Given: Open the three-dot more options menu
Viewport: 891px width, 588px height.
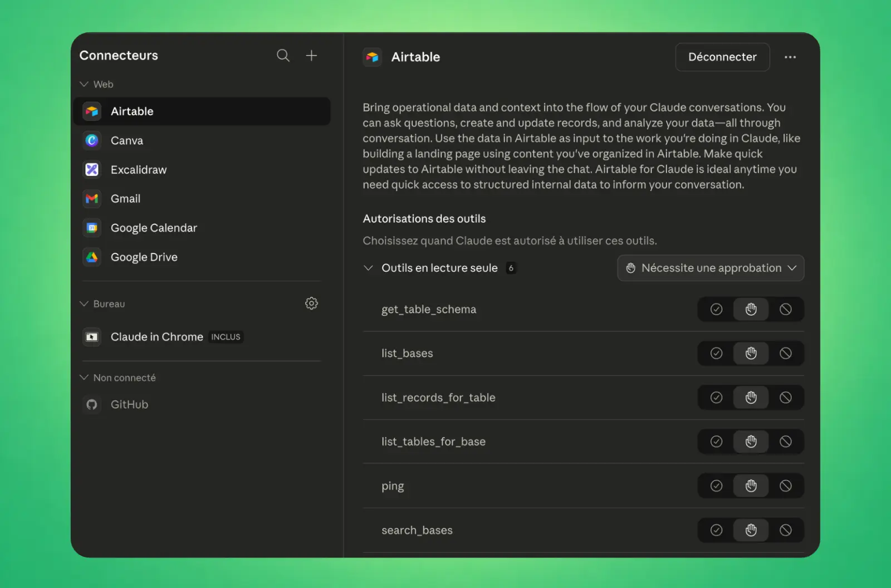Looking at the screenshot, I should (790, 57).
